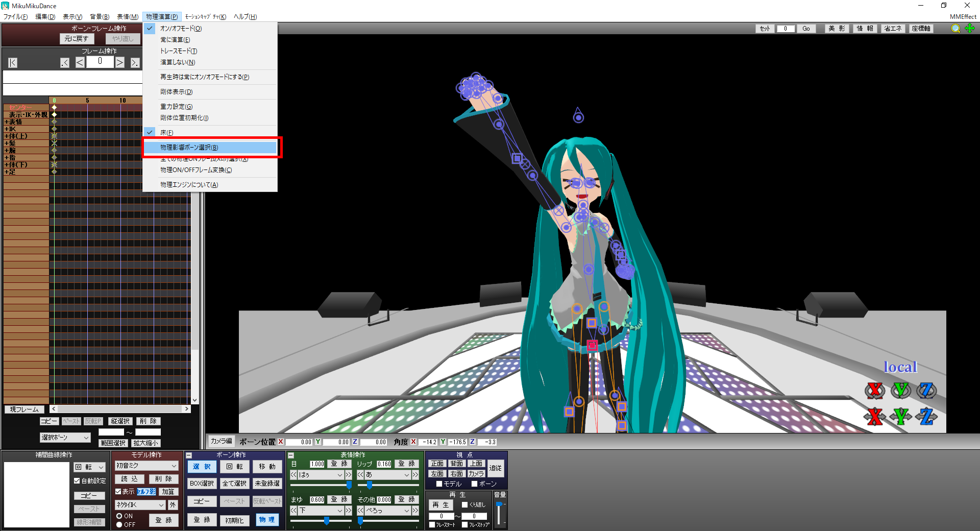Click the timeline horizontal scrollbar
Image resolution: width=980 pixels, height=531 pixels.
tap(120, 409)
